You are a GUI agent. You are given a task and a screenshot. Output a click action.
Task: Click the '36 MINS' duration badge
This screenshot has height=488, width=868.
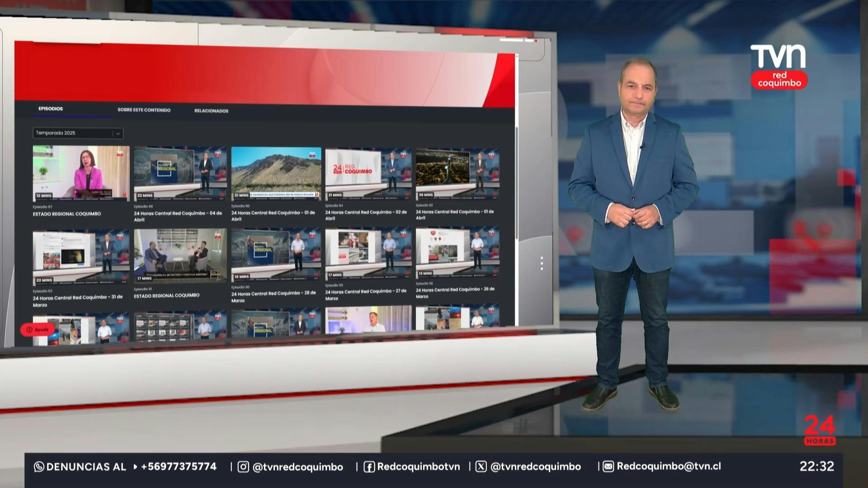(426, 195)
